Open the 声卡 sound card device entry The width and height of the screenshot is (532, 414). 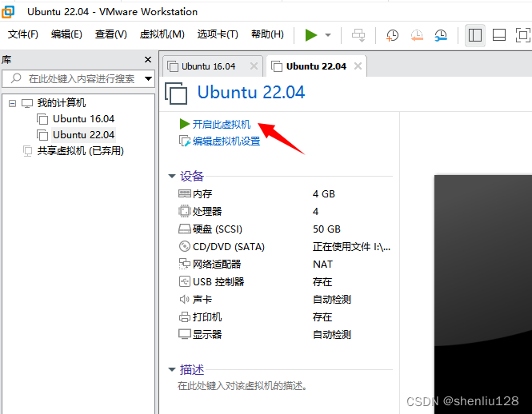(x=202, y=300)
